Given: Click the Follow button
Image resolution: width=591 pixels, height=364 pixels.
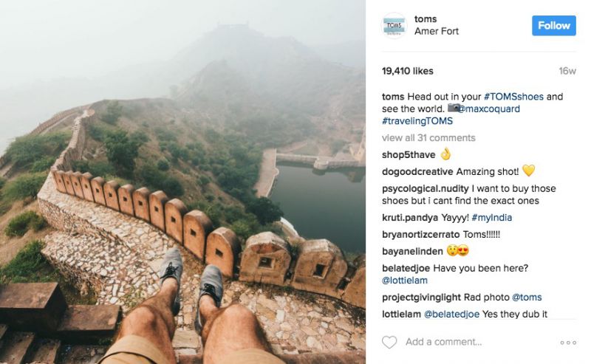Looking at the screenshot, I should tap(553, 26).
